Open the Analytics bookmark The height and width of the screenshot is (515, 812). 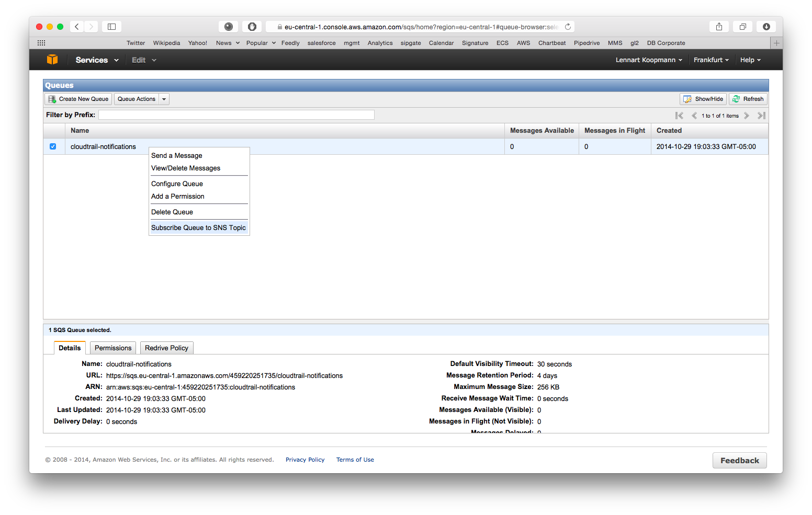pyautogui.click(x=380, y=43)
